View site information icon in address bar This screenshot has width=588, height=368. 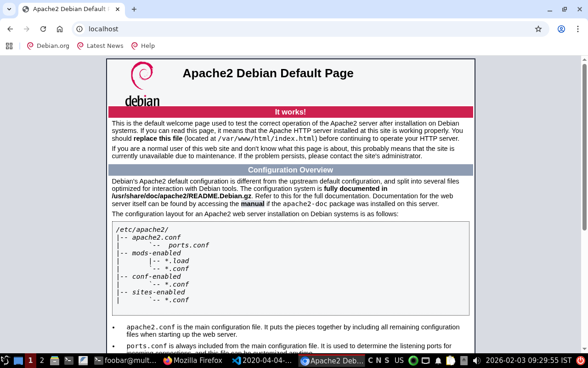click(x=79, y=29)
